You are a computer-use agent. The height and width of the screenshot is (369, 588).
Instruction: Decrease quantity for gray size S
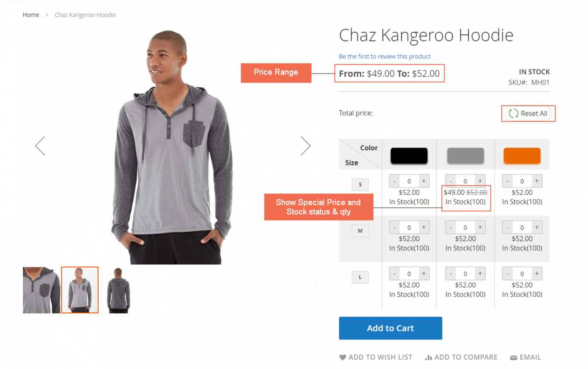coord(451,181)
